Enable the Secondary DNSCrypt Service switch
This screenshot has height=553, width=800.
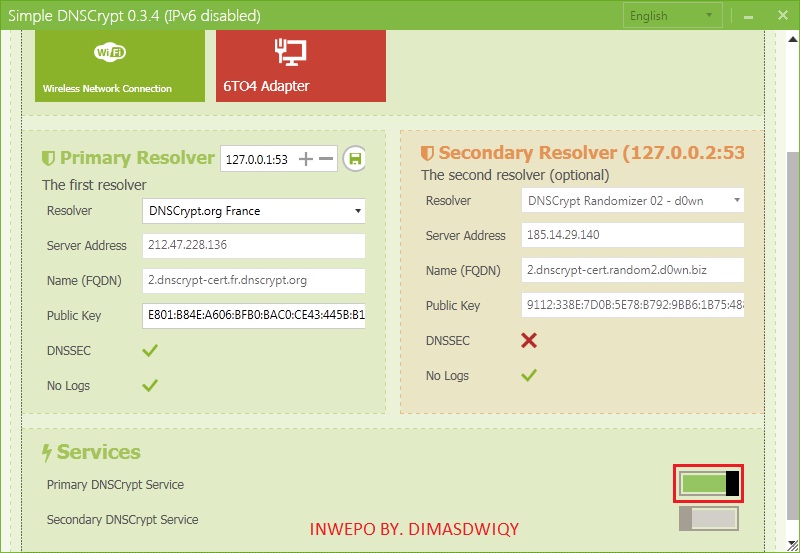(x=709, y=519)
